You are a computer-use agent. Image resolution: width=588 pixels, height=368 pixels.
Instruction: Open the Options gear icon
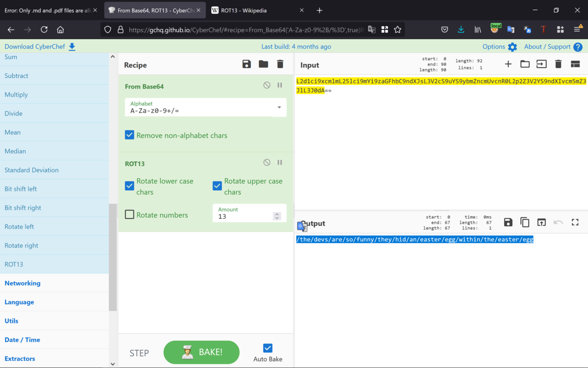[x=513, y=47]
